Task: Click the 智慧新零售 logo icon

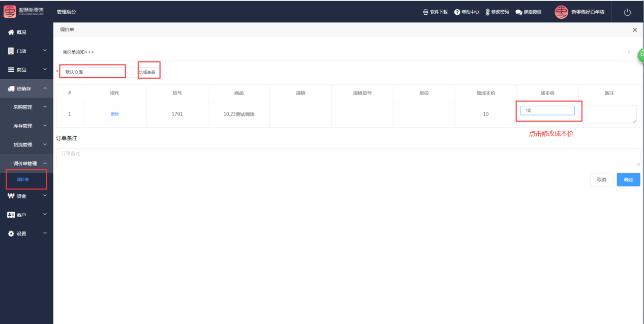Action: pos(10,11)
